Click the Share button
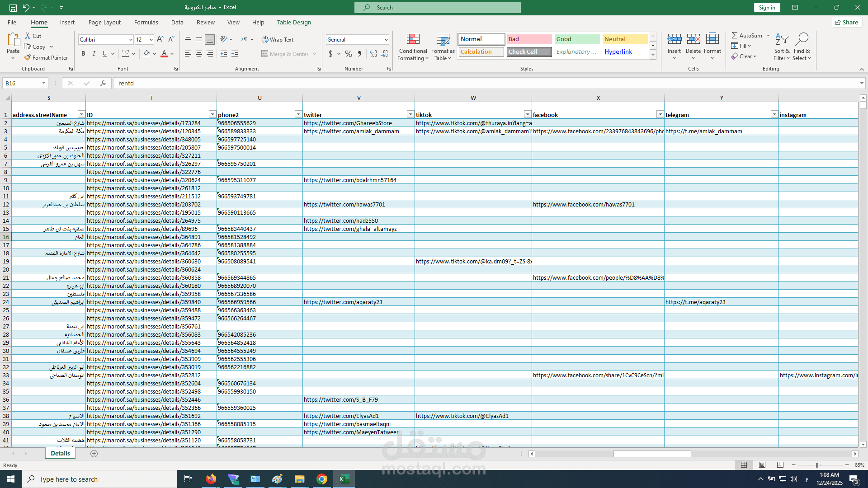Image resolution: width=868 pixels, height=488 pixels. coord(847,22)
